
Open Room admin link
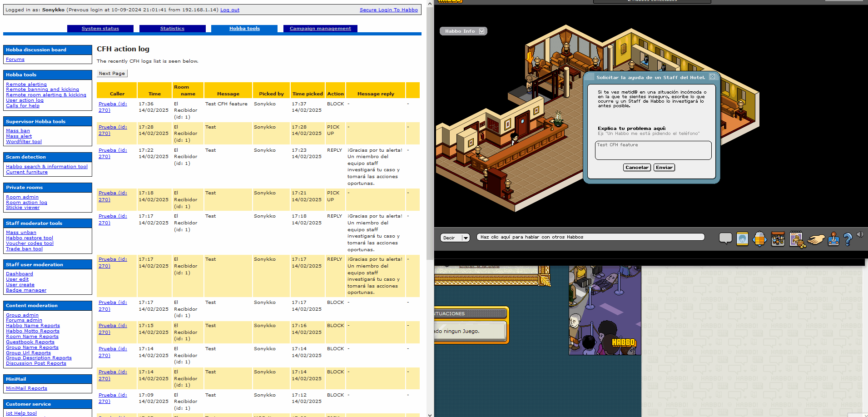pos(22,197)
